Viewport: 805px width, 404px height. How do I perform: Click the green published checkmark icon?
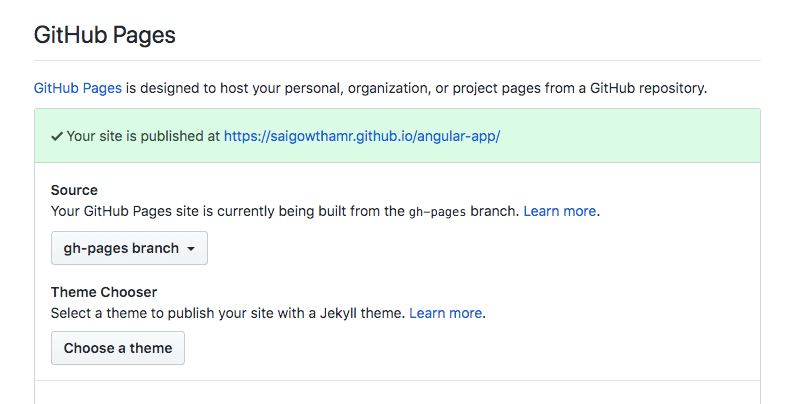(57, 136)
